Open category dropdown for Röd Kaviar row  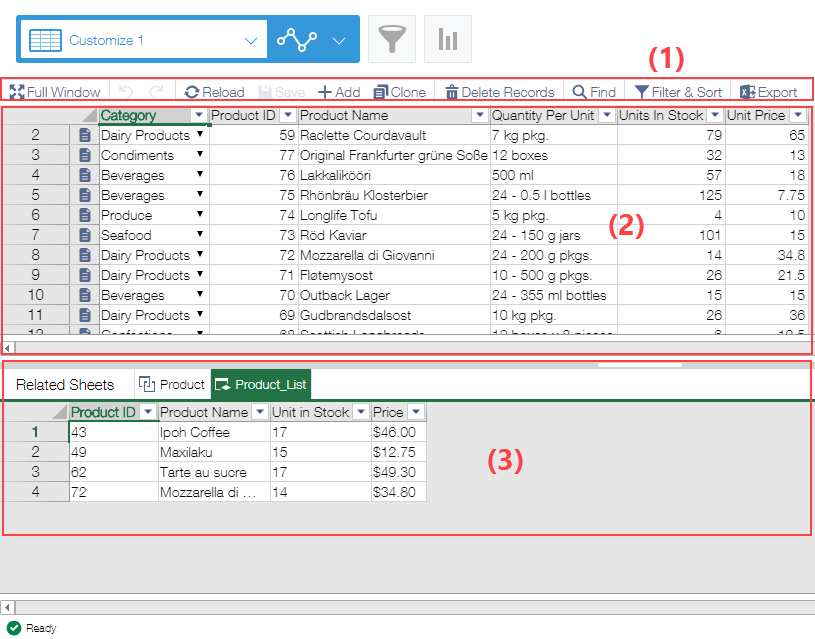point(200,234)
